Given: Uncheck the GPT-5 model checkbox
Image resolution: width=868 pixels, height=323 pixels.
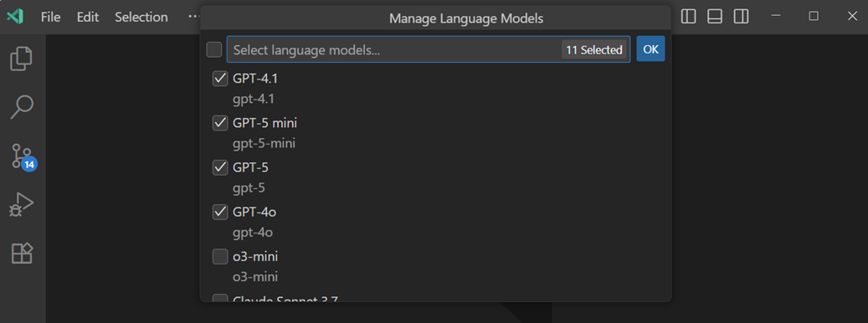Looking at the screenshot, I should tap(220, 167).
